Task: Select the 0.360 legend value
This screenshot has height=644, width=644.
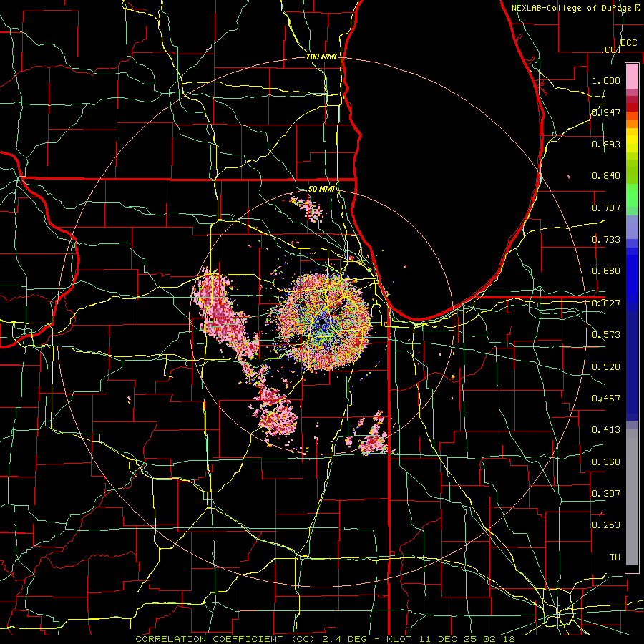Action: [x=606, y=462]
